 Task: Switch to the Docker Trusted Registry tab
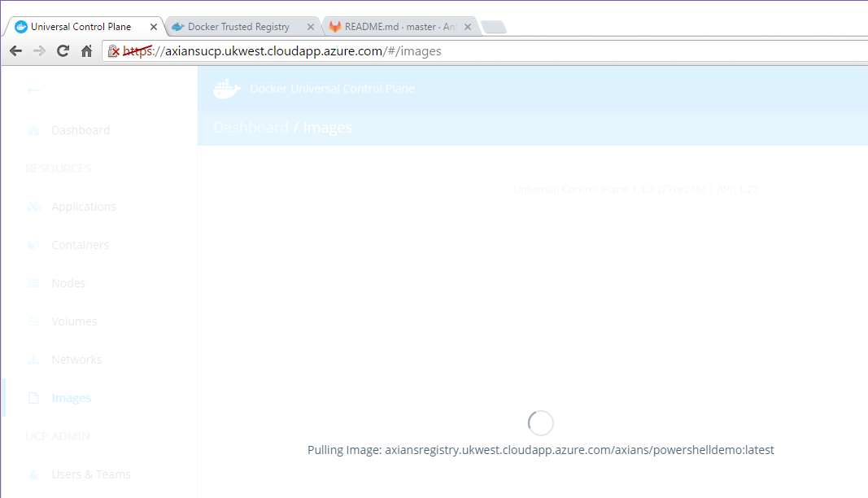point(238,27)
